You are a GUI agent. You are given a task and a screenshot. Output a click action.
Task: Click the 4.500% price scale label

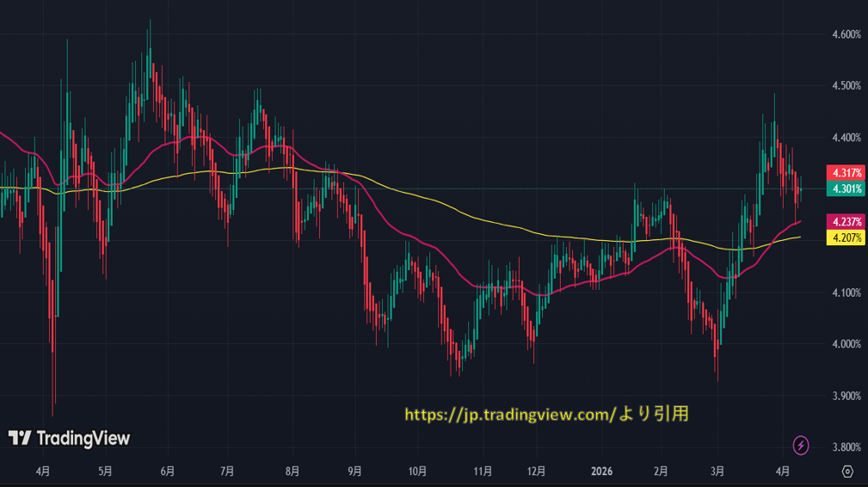[846, 86]
